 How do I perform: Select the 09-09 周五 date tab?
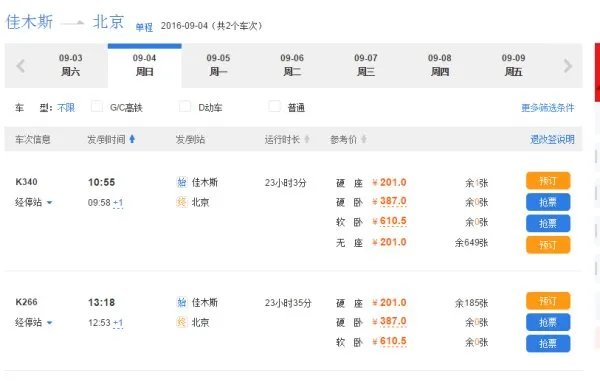[514, 65]
